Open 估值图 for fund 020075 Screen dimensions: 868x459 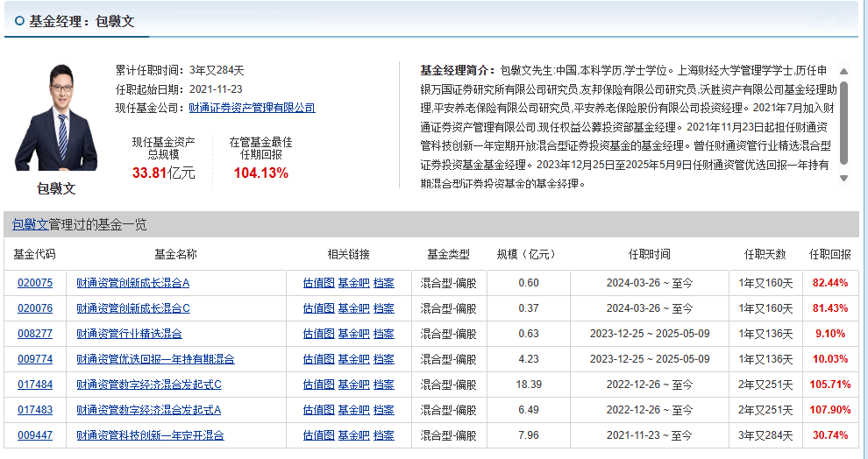319,283
